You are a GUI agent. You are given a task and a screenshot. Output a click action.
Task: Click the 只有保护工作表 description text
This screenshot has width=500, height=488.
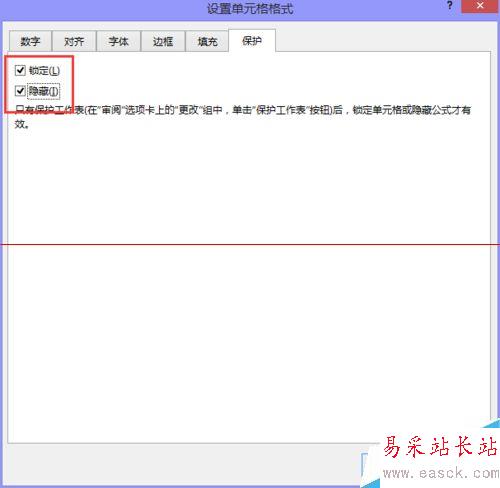[x=243, y=117]
